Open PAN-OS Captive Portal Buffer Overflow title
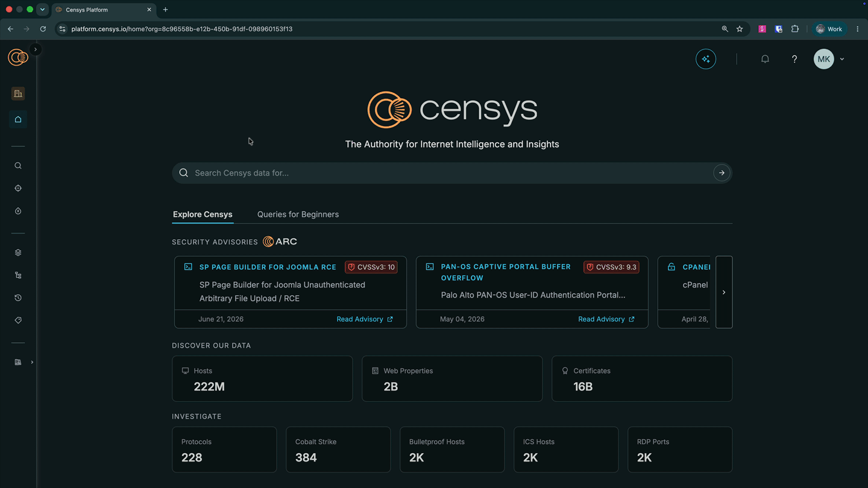The height and width of the screenshot is (488, 868). click(x=506, y=272)
